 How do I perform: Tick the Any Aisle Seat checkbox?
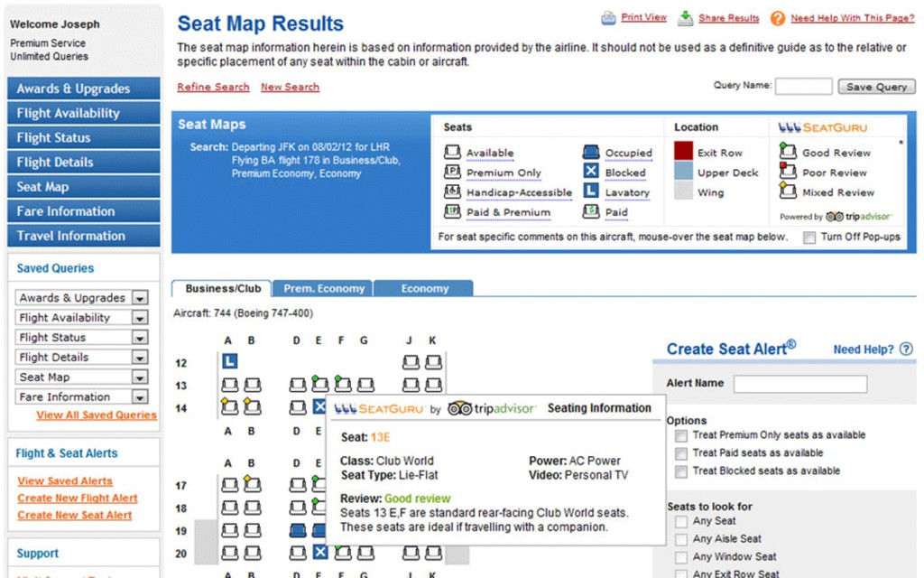tap(681, 539)
